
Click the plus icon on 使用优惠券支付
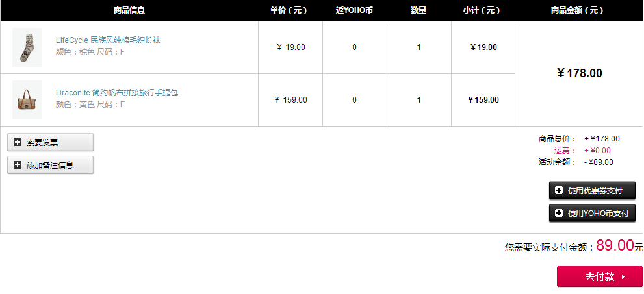click(x=559, y=190)
